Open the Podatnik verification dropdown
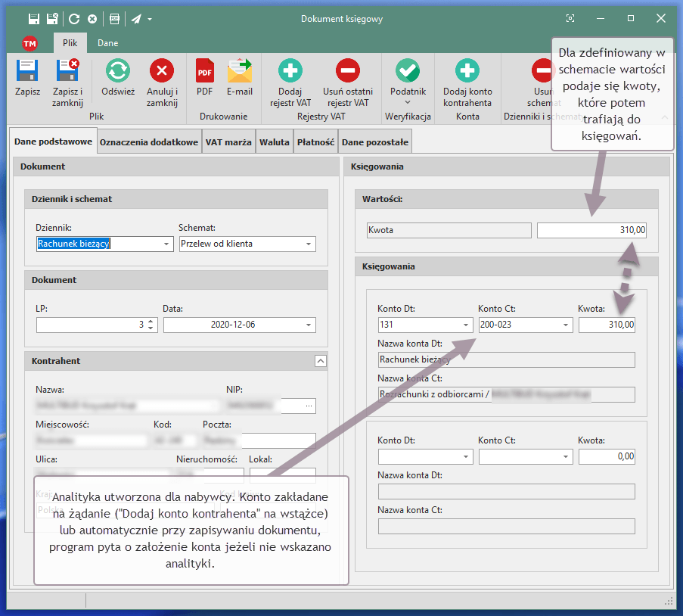Screen dimensions: 683x616 tap(408, 101)
